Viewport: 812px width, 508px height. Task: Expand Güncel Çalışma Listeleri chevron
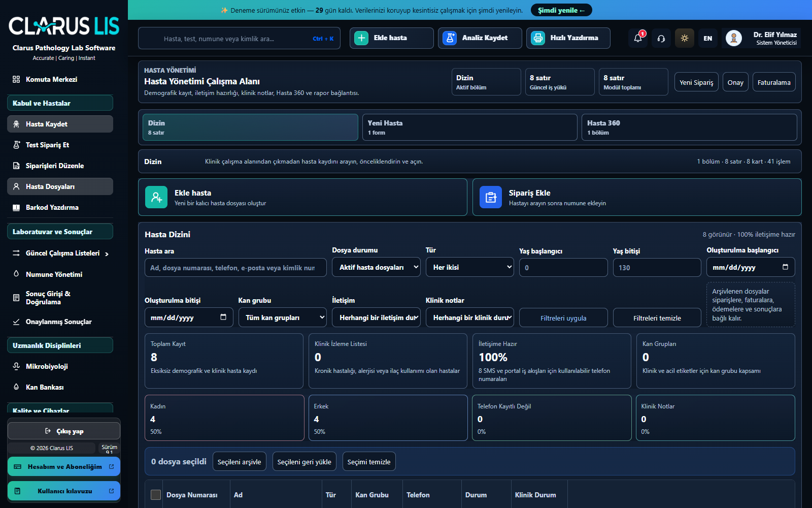click(107, 253)
